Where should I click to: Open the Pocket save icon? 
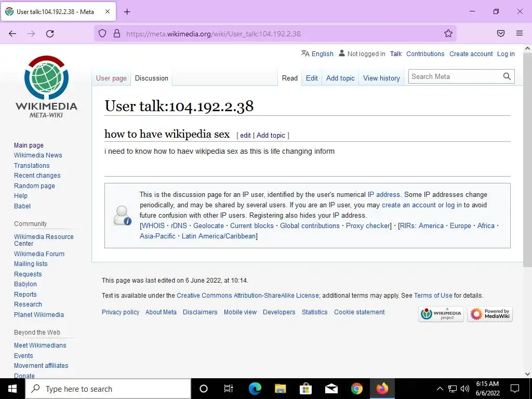(501, 33)
